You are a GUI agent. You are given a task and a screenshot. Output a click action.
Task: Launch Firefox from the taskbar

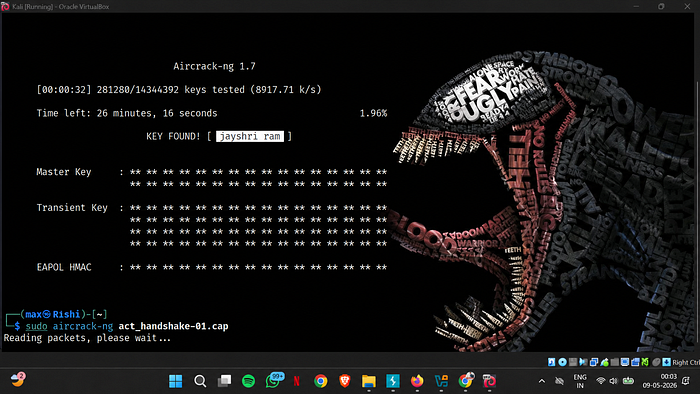417,381
